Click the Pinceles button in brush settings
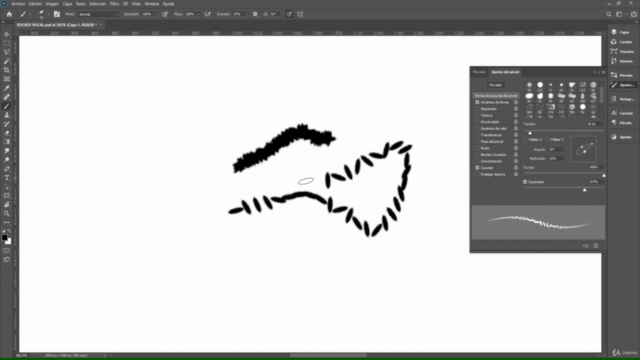 coord(496,85)
